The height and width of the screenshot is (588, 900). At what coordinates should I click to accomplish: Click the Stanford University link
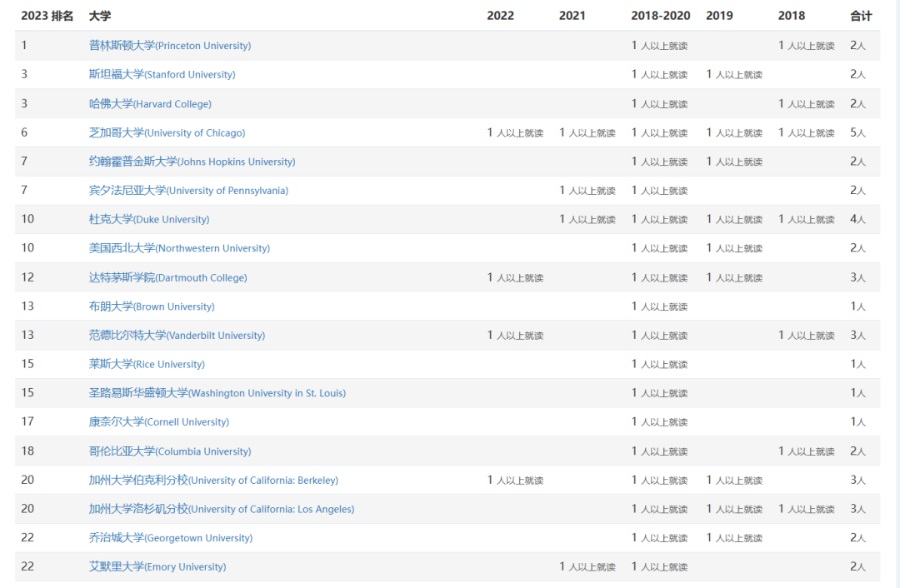(x=162, y=75)
